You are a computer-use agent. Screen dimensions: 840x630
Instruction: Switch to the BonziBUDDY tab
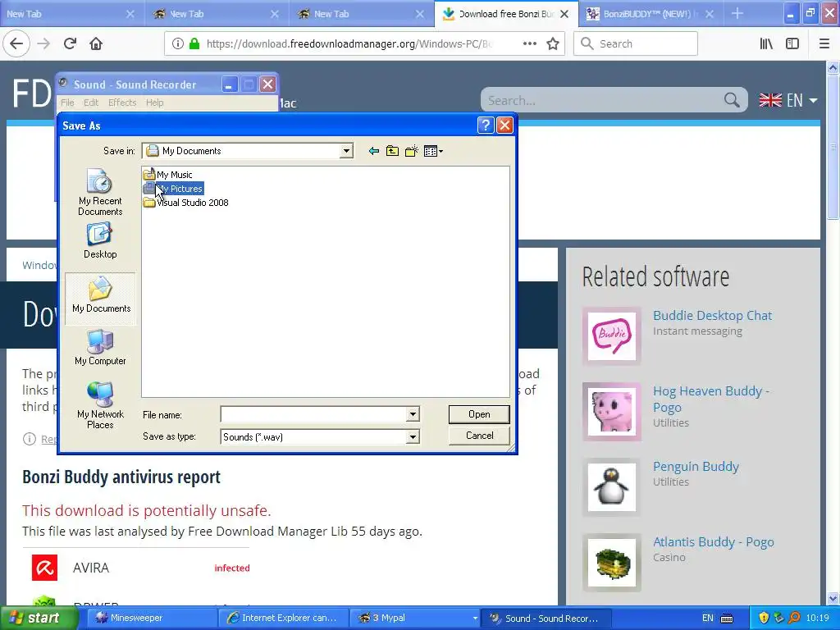coord(645,14)
